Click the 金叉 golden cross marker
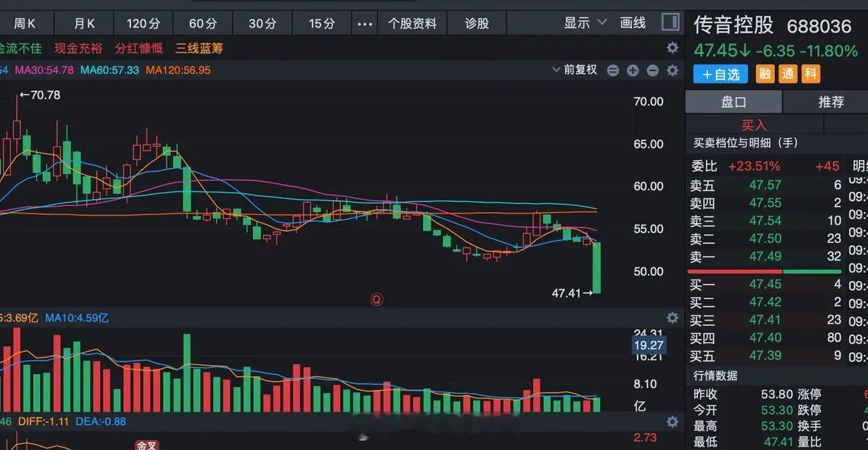The width and height of the screenshot is (868, 450). pyautogui.click(x=146, y=445)
